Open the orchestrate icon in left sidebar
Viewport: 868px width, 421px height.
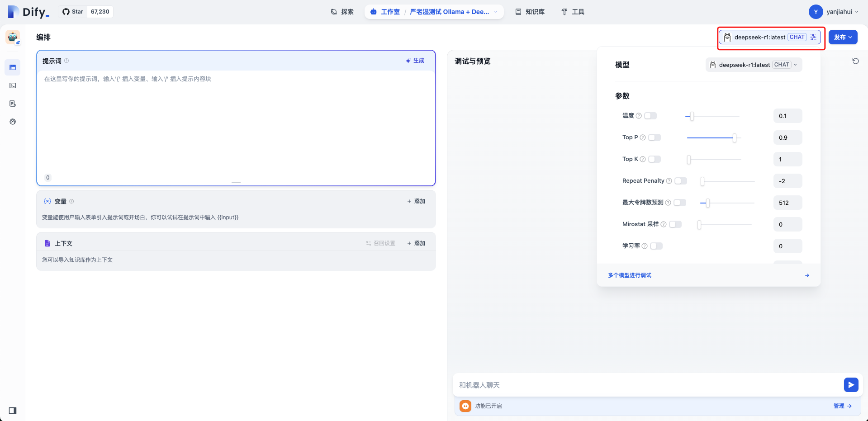click(x=13, y=67)
